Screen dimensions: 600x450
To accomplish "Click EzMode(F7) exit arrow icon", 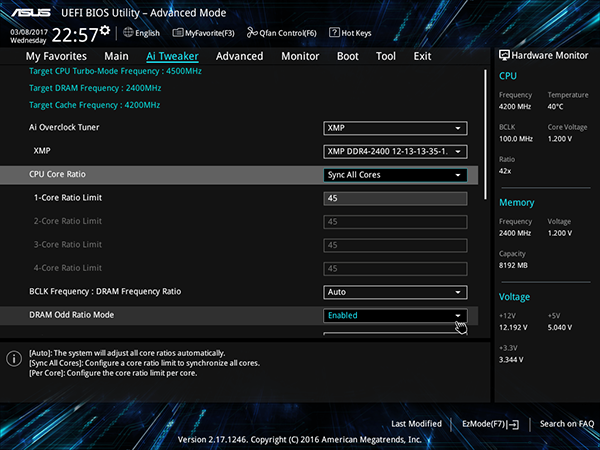I will [x=514, y=424].
